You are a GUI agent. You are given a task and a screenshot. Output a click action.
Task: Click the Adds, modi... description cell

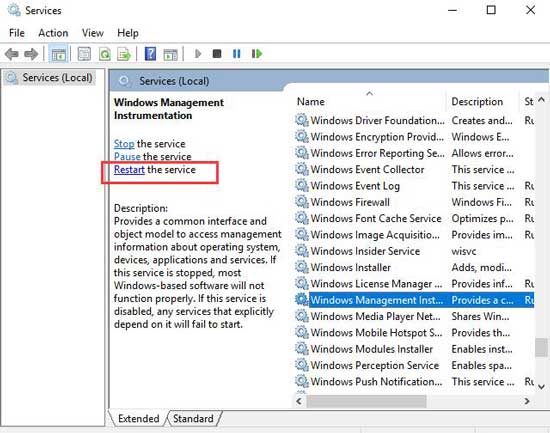pos(481,267)
